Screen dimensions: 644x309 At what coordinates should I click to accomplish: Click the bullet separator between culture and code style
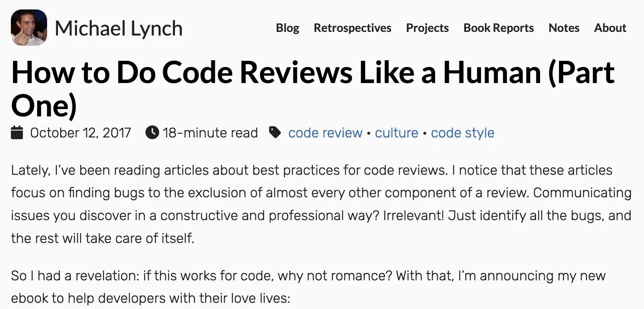point(425,133)
